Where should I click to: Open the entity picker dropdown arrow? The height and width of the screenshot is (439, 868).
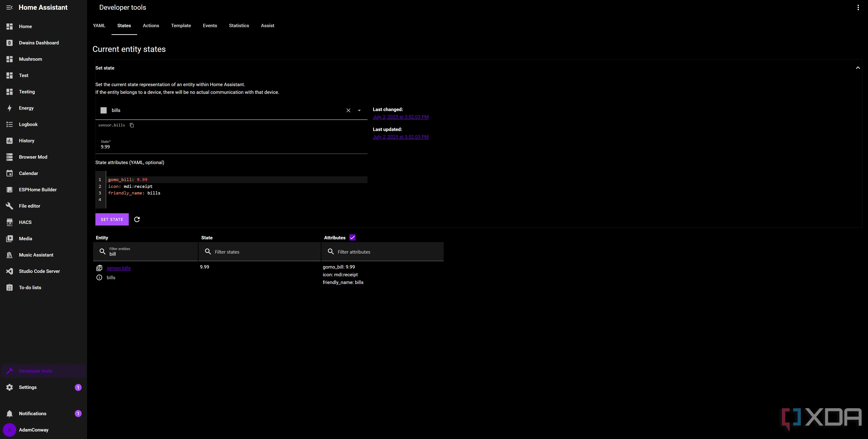[359, 111]
